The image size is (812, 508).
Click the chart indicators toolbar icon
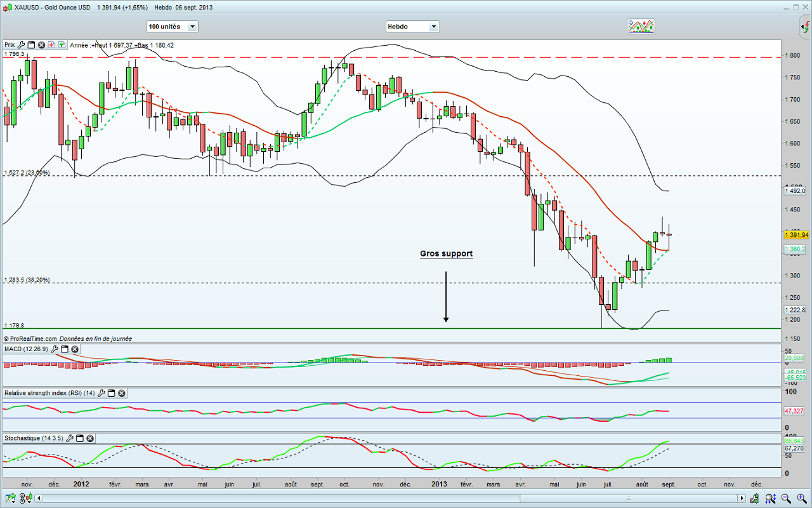click(x=641, y=26)
